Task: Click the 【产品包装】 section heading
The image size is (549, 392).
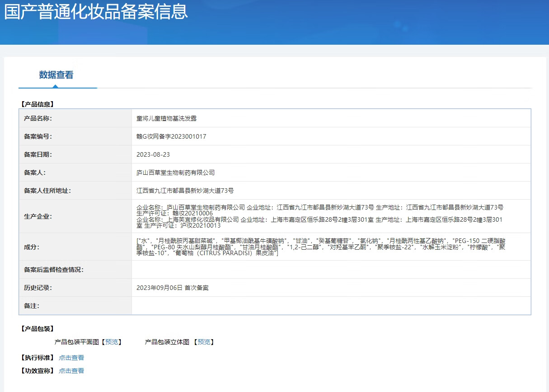Action: [38, 328]
